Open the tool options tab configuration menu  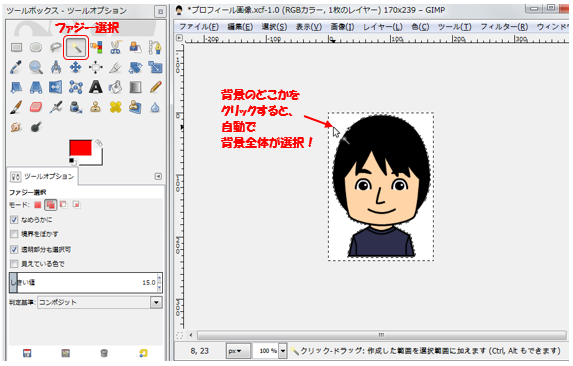(x=158, y=176)
